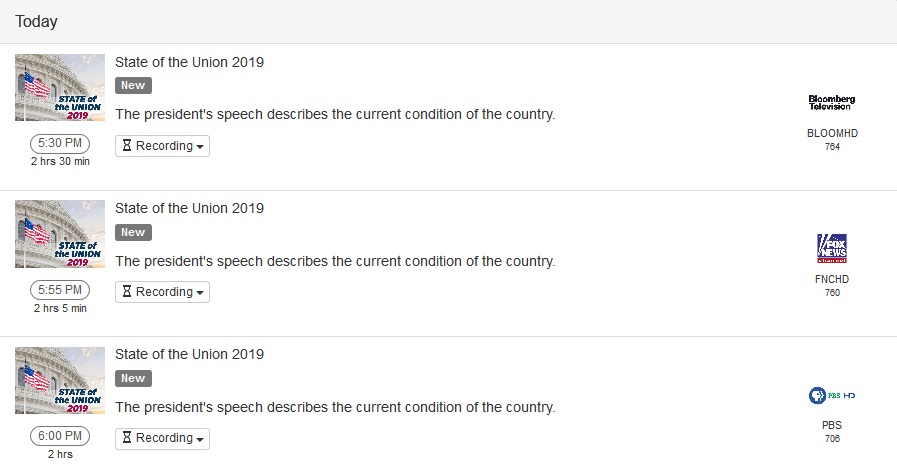Image resolution: width=897 pixels, height=473 pixels.
Task: Click the New badge on the Fox News listing
Action: [x=133, y=232]
